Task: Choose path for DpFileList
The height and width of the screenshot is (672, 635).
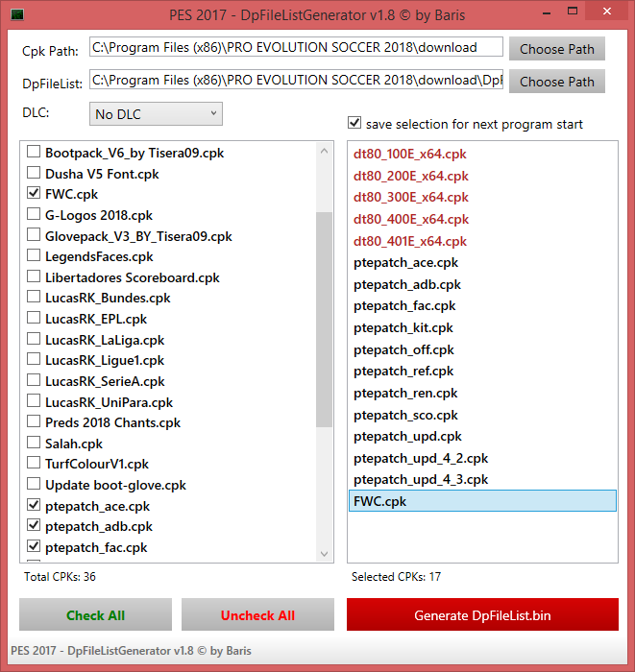Action: click(x=557, y=82)
